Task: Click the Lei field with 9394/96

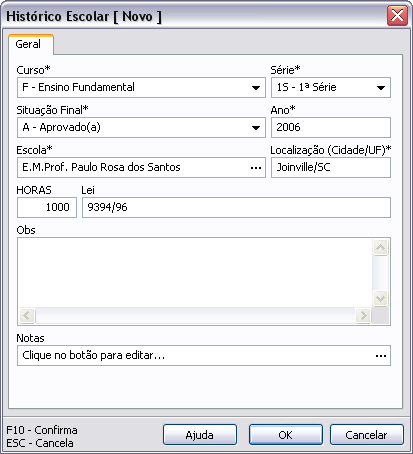Action: pyautogui.click(x=236, y=207)
